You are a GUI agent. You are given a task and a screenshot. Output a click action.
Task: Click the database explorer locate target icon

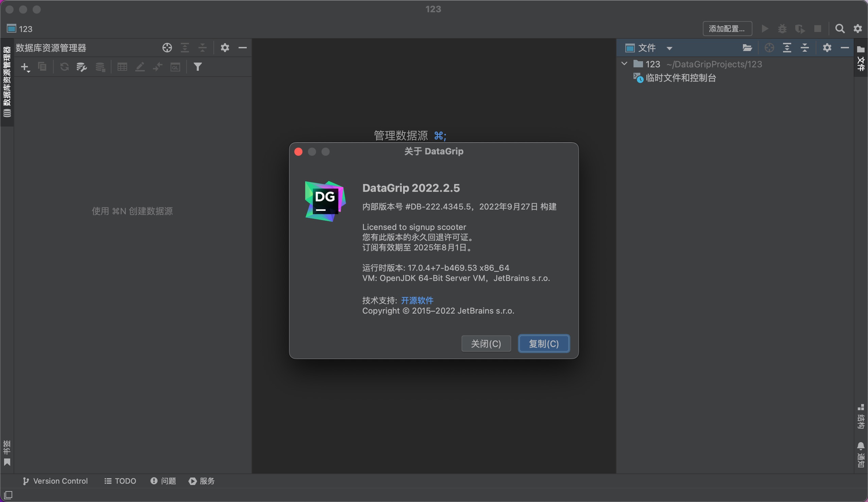coord(167,48)
